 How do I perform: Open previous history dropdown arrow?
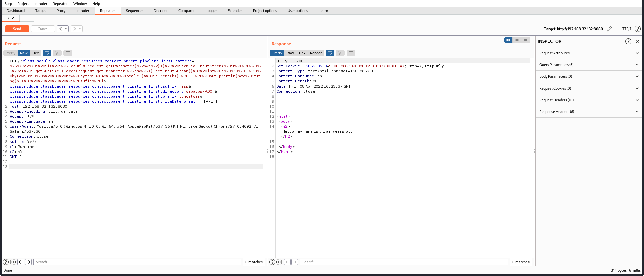coord(66,29)
